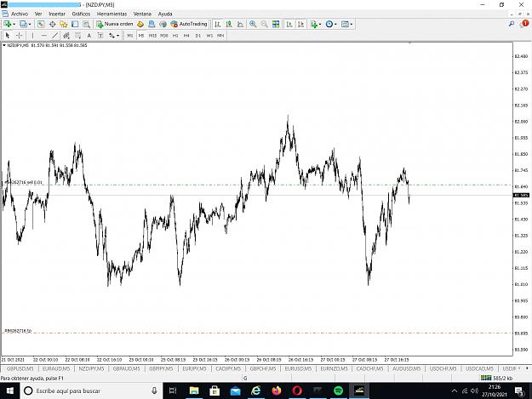Click the Windows search box

pyautogui.click(x=92, y=390)
